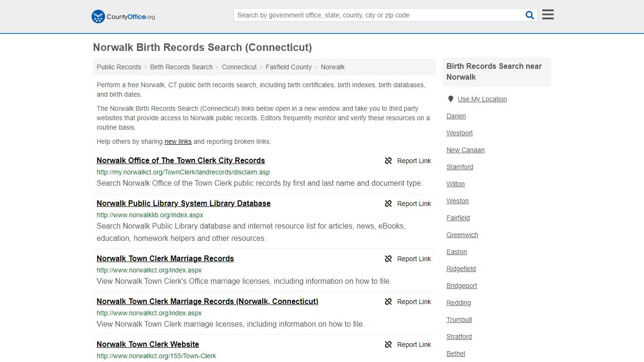Visit my.norwalkct.org landrecords URL
The width and height of the screenshot is (644, 362).
pos(183,172)
